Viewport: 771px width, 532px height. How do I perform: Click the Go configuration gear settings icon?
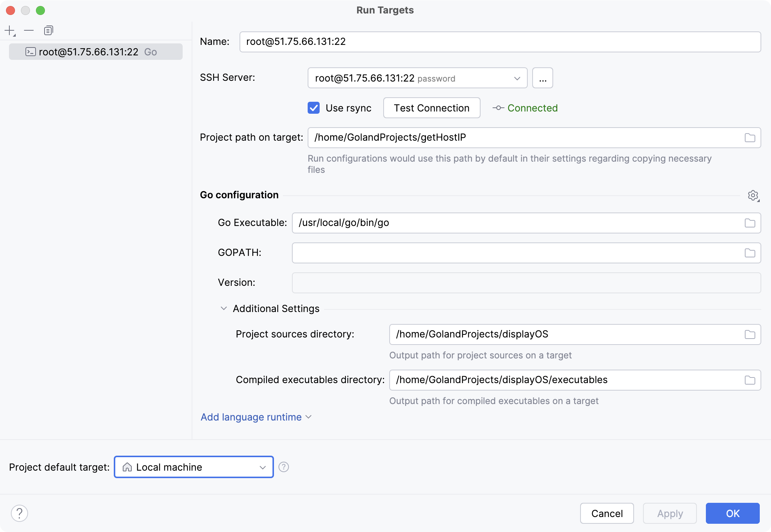(753, 195)
